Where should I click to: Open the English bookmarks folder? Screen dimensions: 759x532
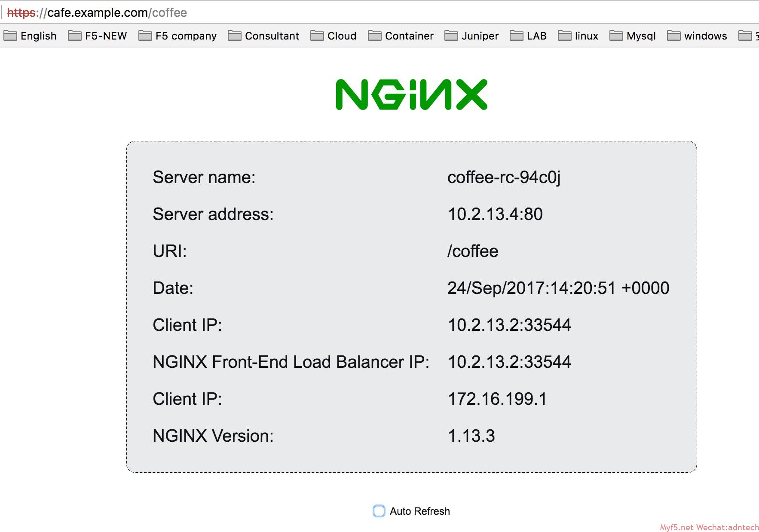coord(30,36)
